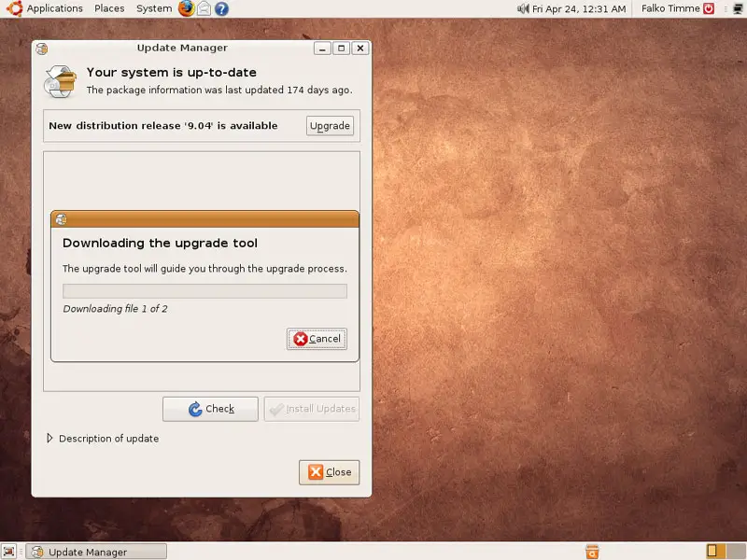Switch to the second workspace
The image size is (747, 560).
tap(736, 551)
